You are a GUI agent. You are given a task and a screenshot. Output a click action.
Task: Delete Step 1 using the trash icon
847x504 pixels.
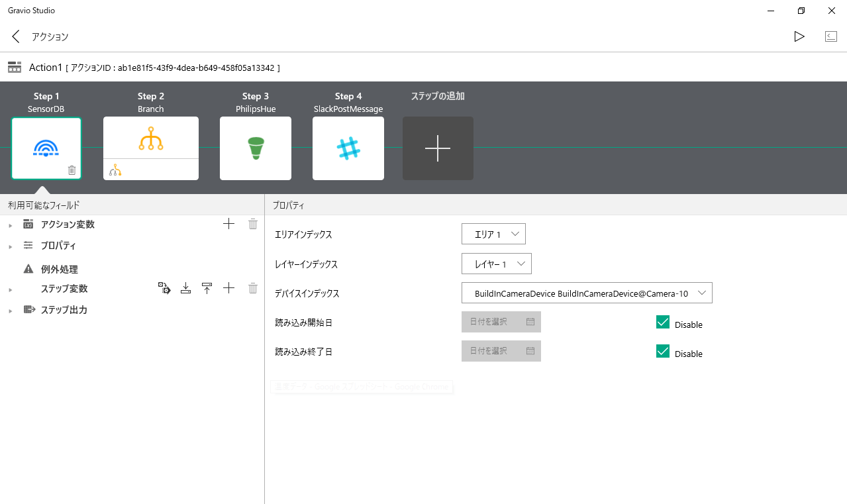[x=72, y=170]
